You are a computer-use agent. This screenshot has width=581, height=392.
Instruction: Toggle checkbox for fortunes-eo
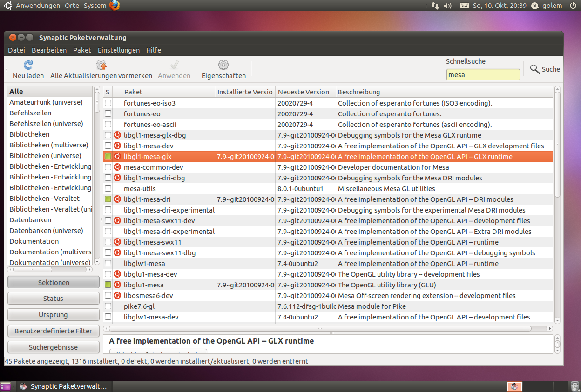point(108,113)
